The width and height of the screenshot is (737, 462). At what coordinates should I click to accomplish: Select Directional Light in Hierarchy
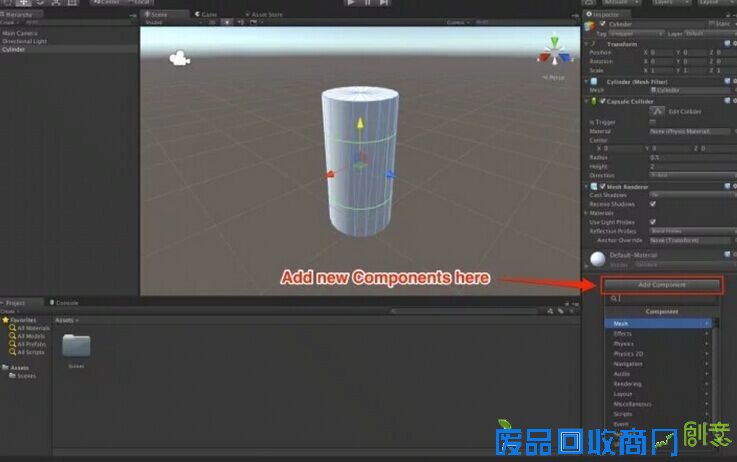tap(24, 41)
